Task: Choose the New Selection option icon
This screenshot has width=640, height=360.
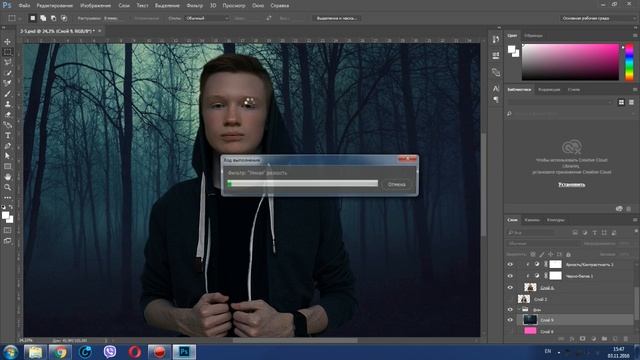Action: pos(33,18)
